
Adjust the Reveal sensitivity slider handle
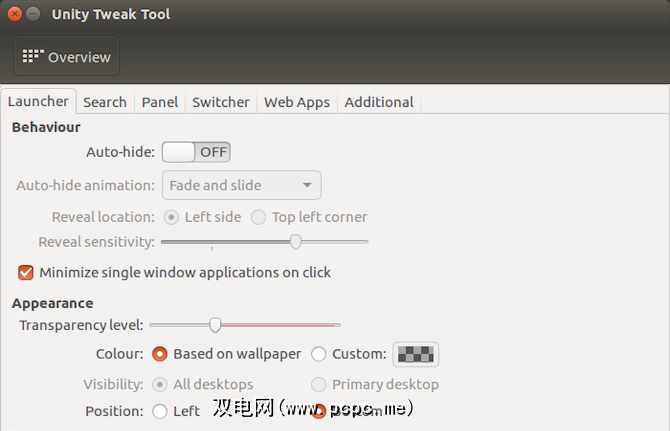[295, 242]
